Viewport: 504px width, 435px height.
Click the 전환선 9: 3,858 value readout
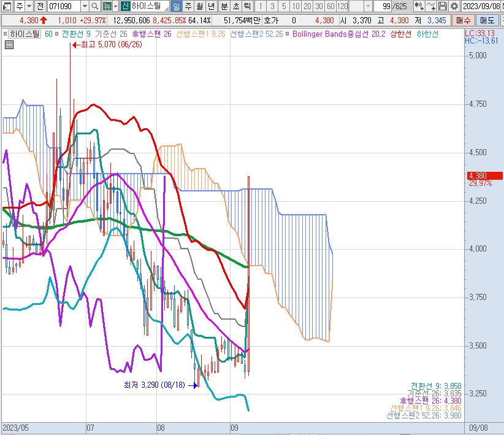pyautogui.click(x=436, y=386)
